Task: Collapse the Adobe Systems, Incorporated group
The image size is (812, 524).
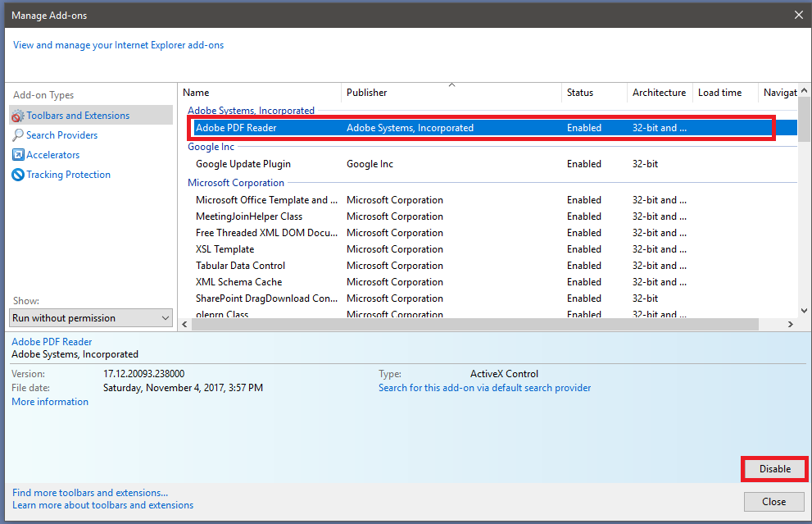Action: (251, 111)
